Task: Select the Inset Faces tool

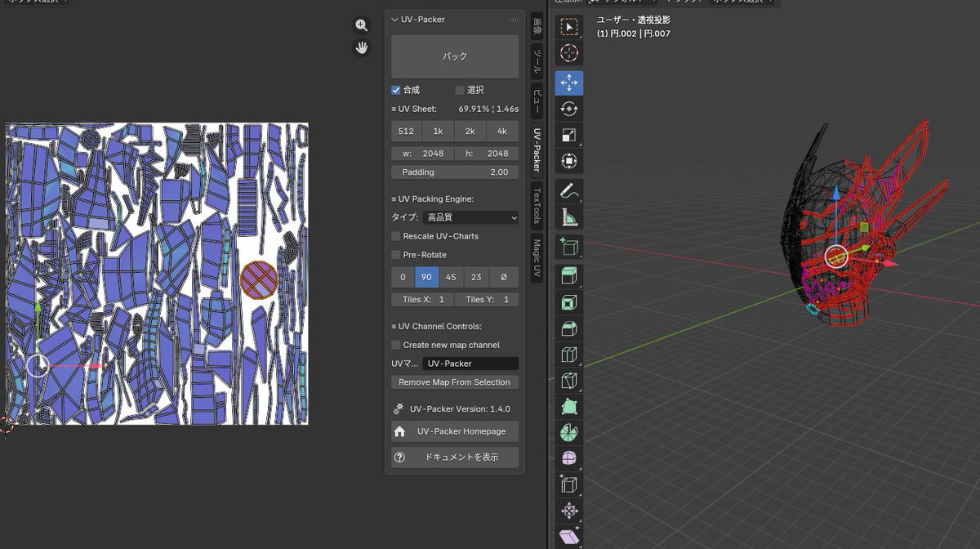Action: pos(569,302)
